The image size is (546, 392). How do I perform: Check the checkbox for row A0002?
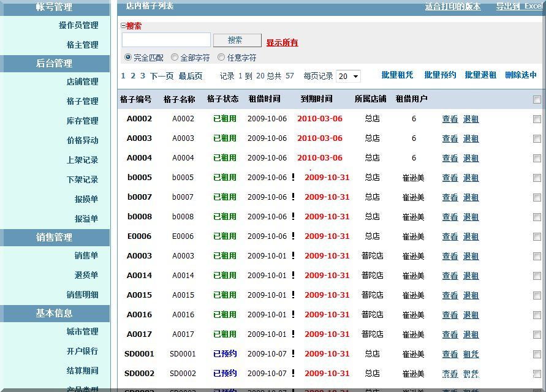[537, 119]
